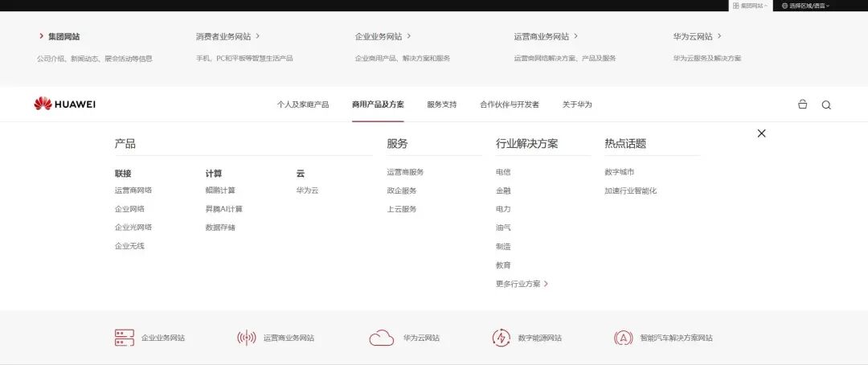This screenshot has width=868, height=365.
Task: Expand the 集团网站 dropdown in top bar
Action: pyautogui.click(x=750, y=6)
